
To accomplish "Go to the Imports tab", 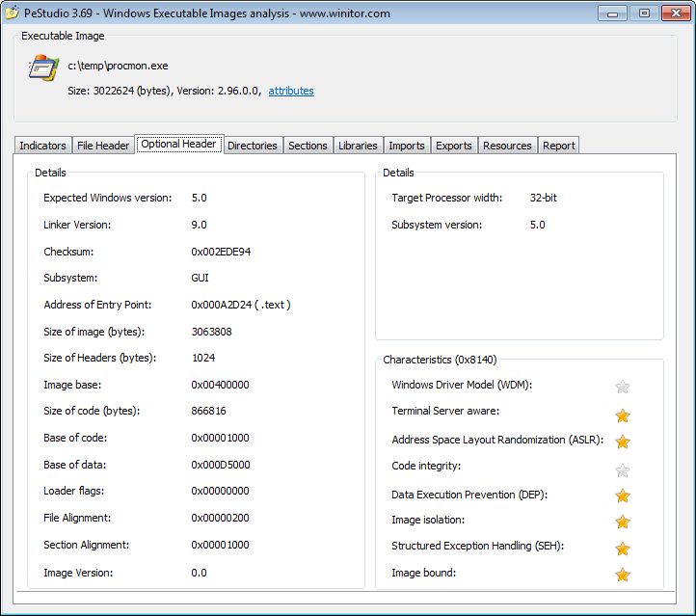I will pos(407,146).
